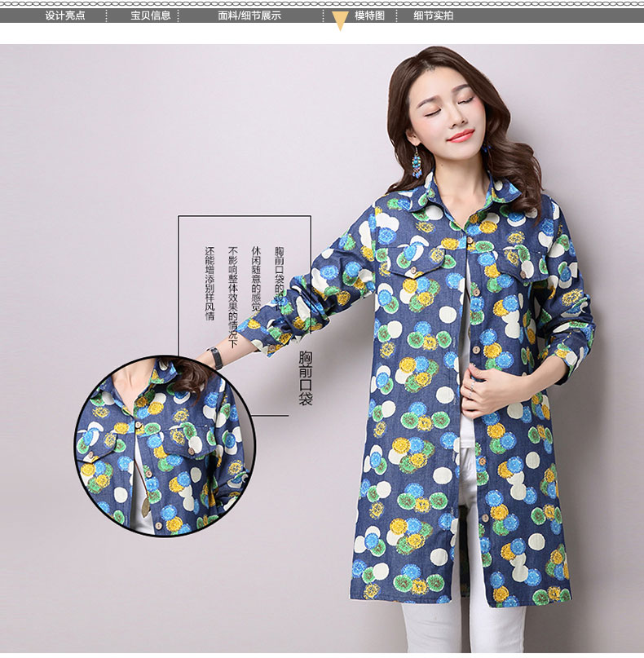
Task: Click the black wristwatch on the model's wrist
Action: tap(214, 356)
